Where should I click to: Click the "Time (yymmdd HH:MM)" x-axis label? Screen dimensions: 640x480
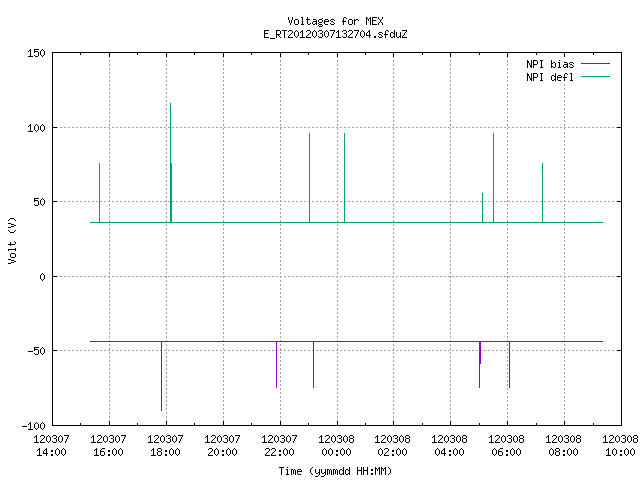click(335, 471)
